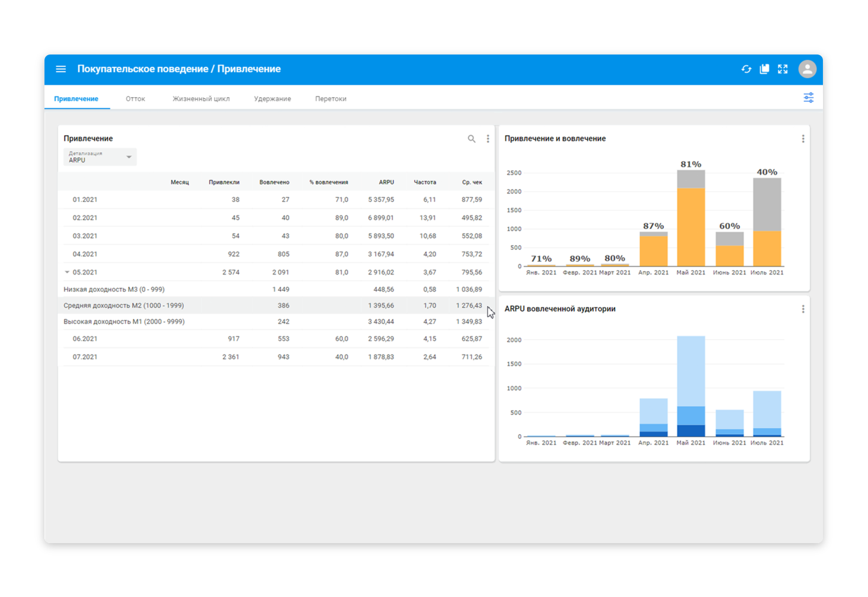
Task: Click the gray Июль 2021 bar segment
Action: 767,204
